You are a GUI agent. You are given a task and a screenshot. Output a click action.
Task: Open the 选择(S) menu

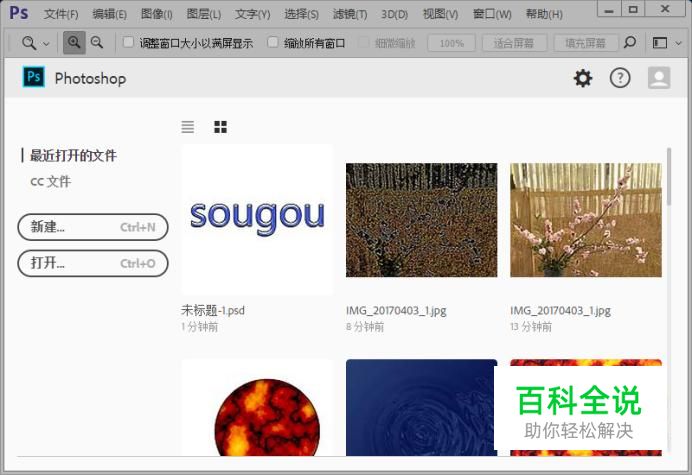click(301, 14)
